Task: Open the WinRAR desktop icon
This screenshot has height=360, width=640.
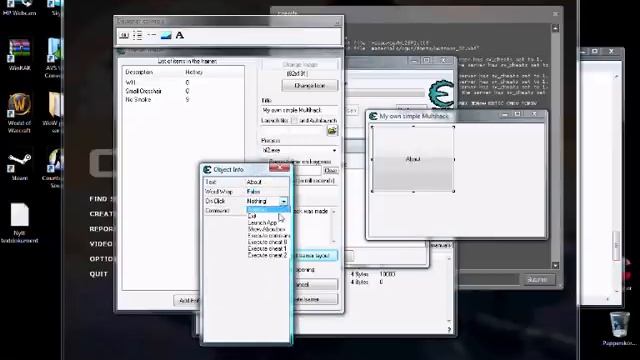Action: tap(19, 55)
